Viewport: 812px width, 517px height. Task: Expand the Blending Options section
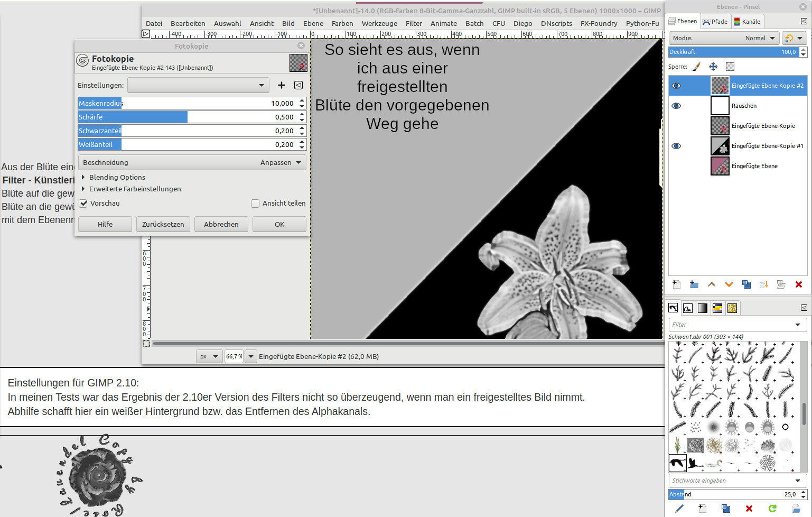point(83,177)
